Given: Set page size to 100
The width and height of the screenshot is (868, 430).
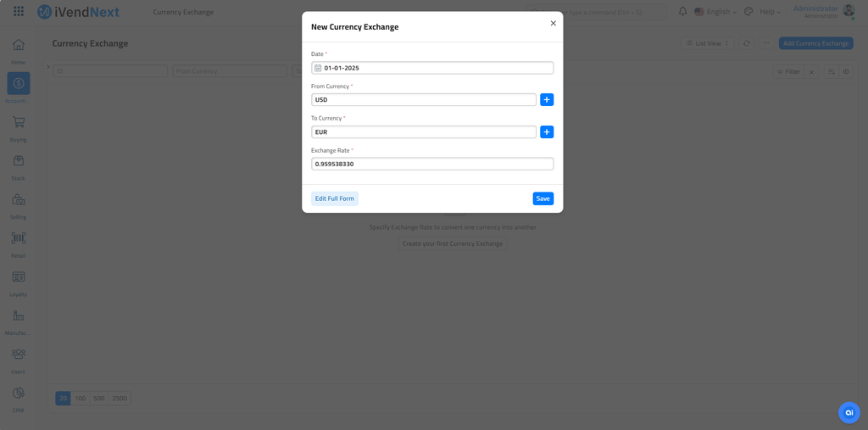Looking at the screenshot, I should click(x=81, y=399).
